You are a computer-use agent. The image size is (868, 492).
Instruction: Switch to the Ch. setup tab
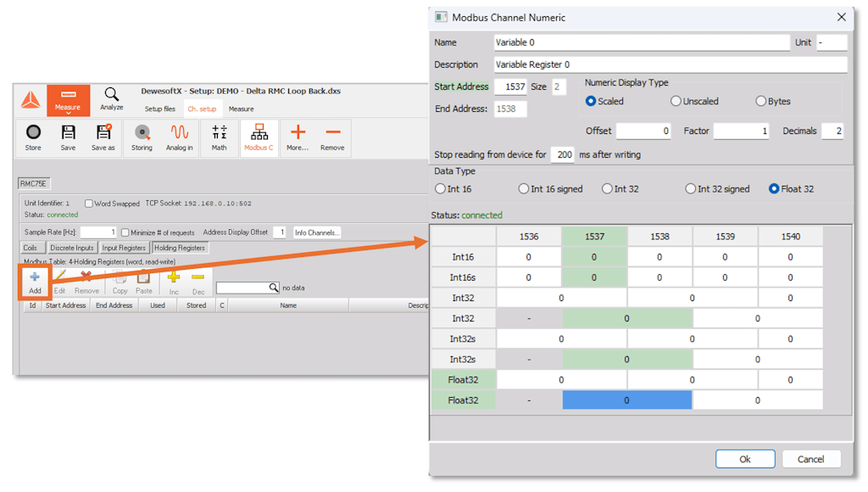[x=202, y=109]
